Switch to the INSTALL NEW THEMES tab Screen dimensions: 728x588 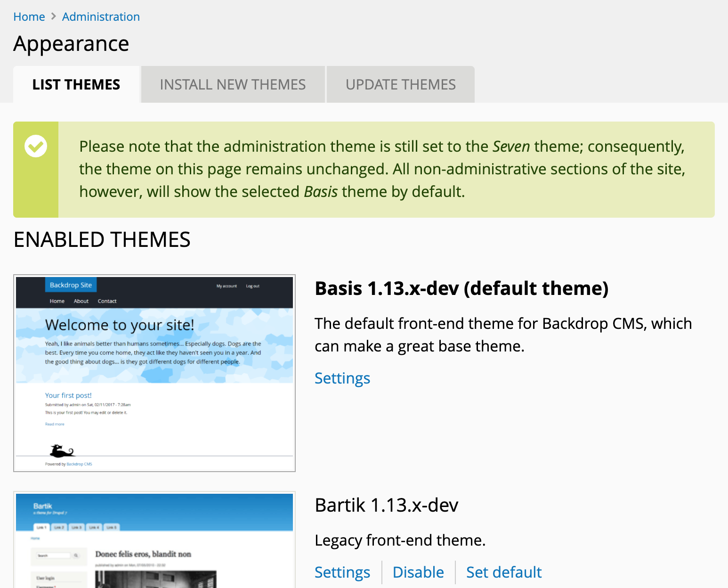pyautogui.click(x=233, y=84)
